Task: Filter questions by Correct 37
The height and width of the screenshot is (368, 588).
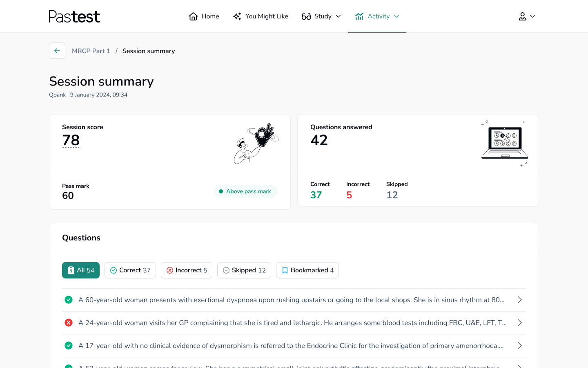Action: click(x=130, y=270)
